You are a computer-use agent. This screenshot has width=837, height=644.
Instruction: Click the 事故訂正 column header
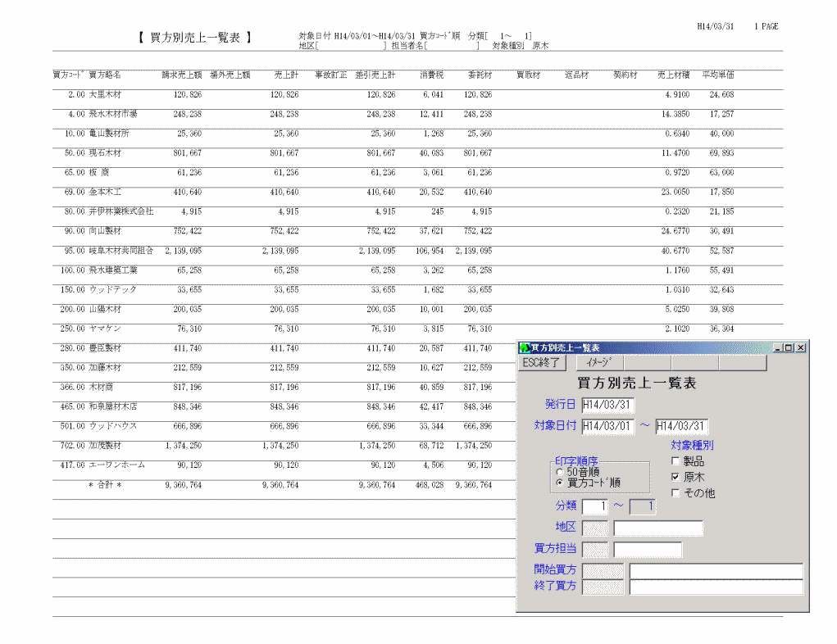coord(331,75)
